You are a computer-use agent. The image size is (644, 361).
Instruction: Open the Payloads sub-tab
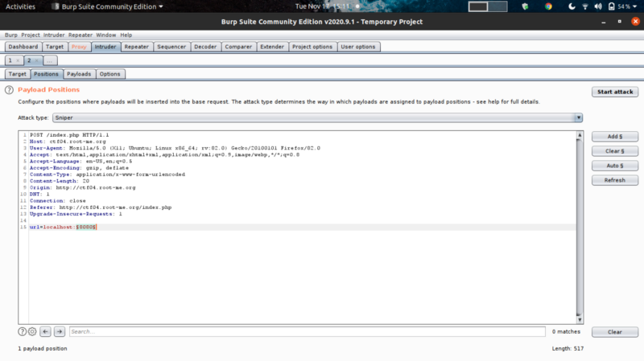pyautogui.click(x=79, y=74)
